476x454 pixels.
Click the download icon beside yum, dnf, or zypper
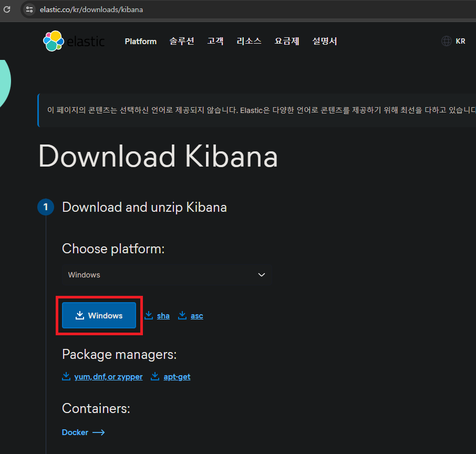pyautogui.click(x=66, y=376)
